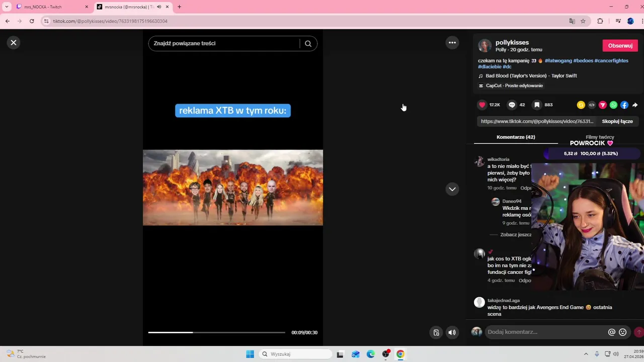Mute the video with speaker icon
Viewport: 644px width, 362px height.
click(452, 332)
